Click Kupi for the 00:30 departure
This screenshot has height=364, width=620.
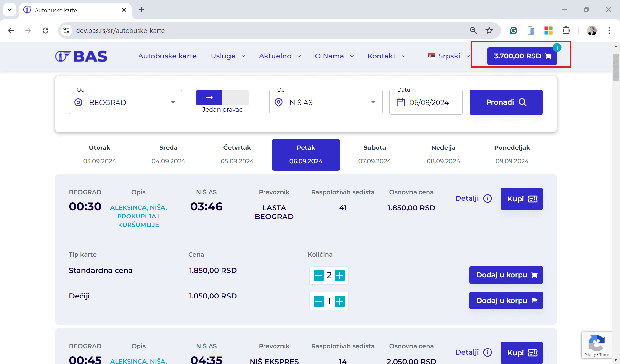522,199
